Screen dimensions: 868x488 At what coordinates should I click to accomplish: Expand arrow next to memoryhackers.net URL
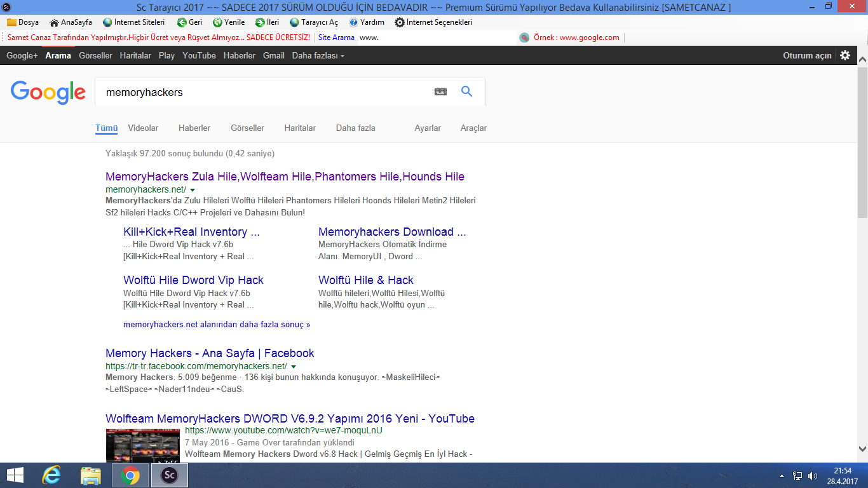point(192,190)
